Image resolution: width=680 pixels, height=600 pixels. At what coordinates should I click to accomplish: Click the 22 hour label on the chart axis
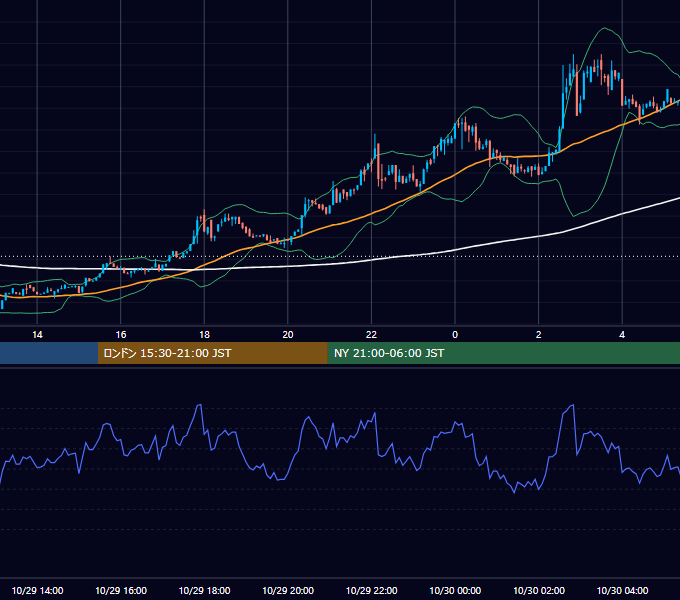tap(372, 335)
